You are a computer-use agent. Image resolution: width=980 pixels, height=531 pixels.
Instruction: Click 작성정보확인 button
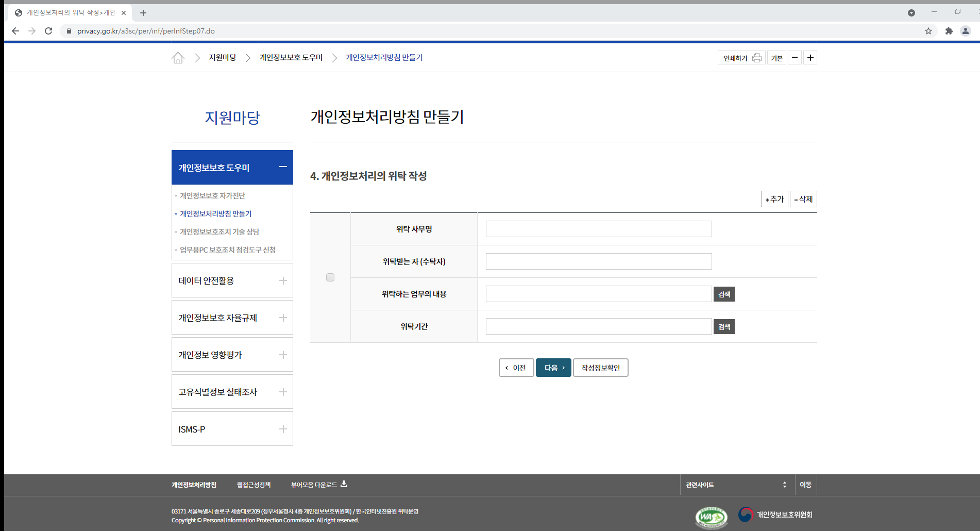(601, 368)
